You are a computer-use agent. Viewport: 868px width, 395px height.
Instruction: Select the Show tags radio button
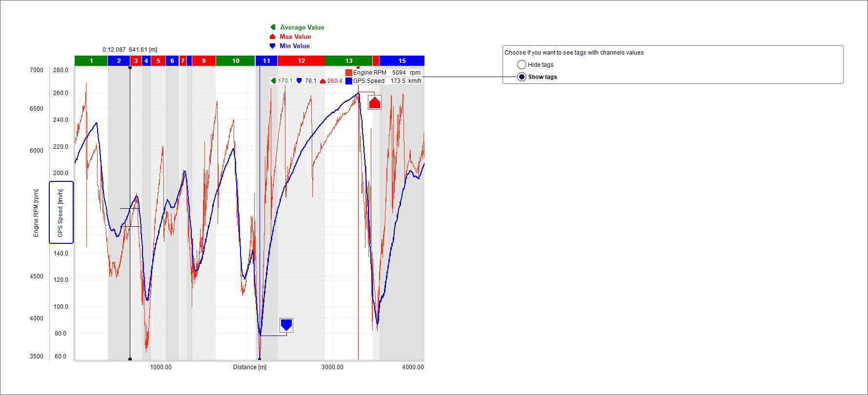point(522,77)
